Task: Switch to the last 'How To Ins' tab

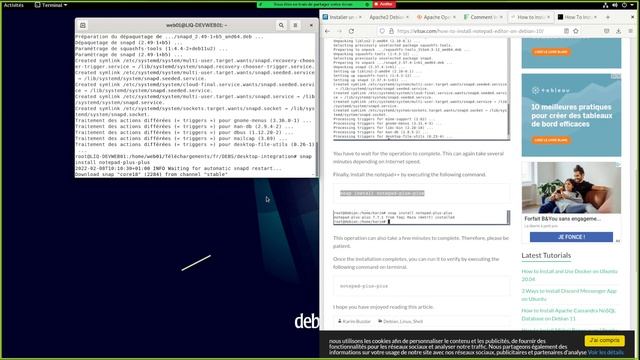Action: pos(576,17)
